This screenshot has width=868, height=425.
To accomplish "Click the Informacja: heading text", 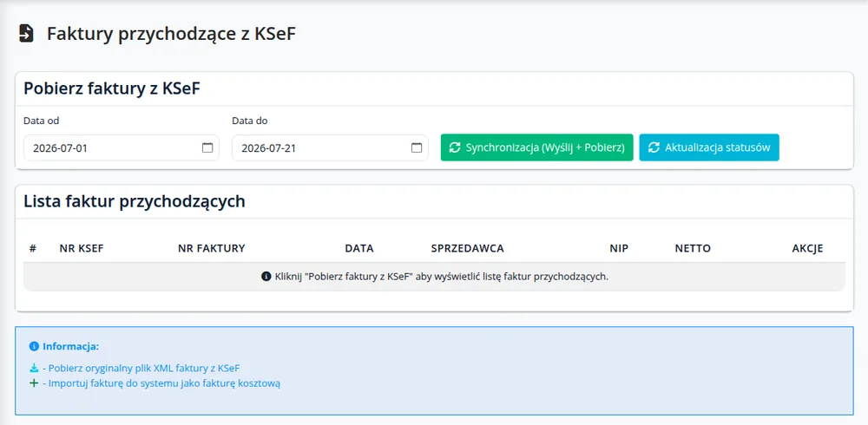I will [x=71, y=346].
